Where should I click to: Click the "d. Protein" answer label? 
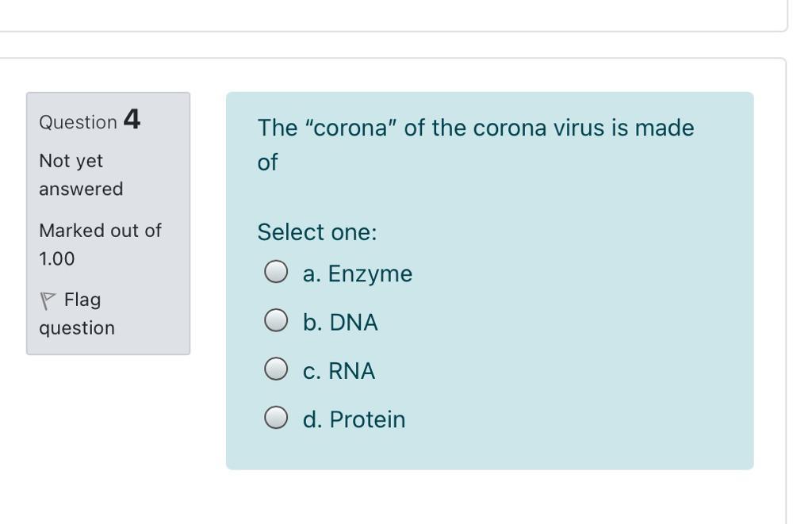pyautogui.click(x=354, y=419)
